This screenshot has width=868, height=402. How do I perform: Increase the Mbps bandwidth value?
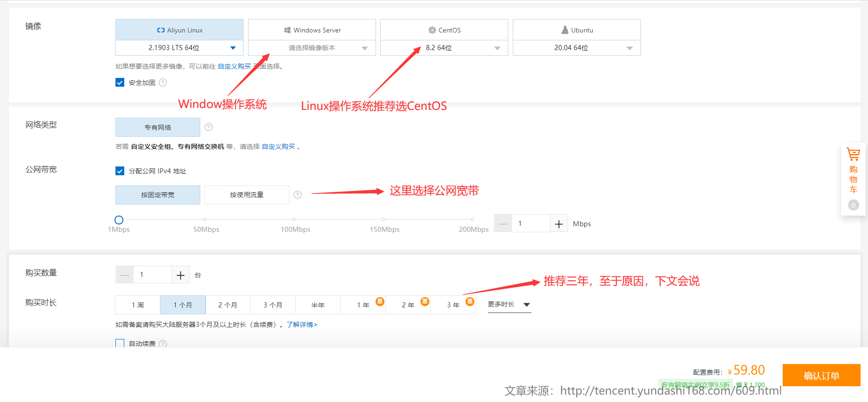click(559, 223)
